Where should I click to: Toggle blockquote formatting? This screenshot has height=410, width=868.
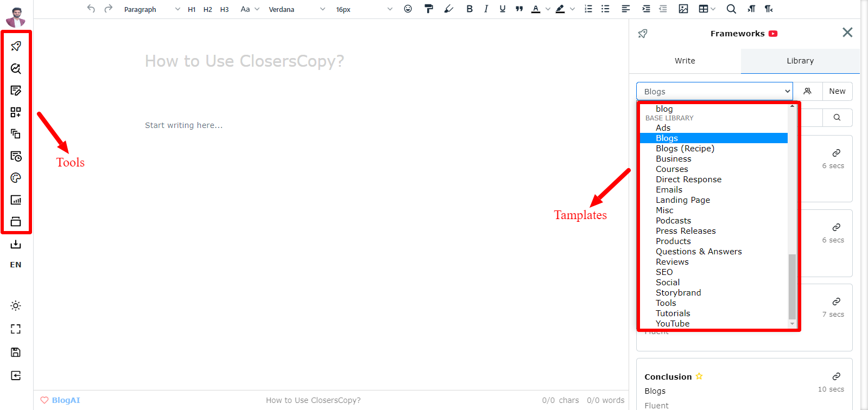(519, 9)
